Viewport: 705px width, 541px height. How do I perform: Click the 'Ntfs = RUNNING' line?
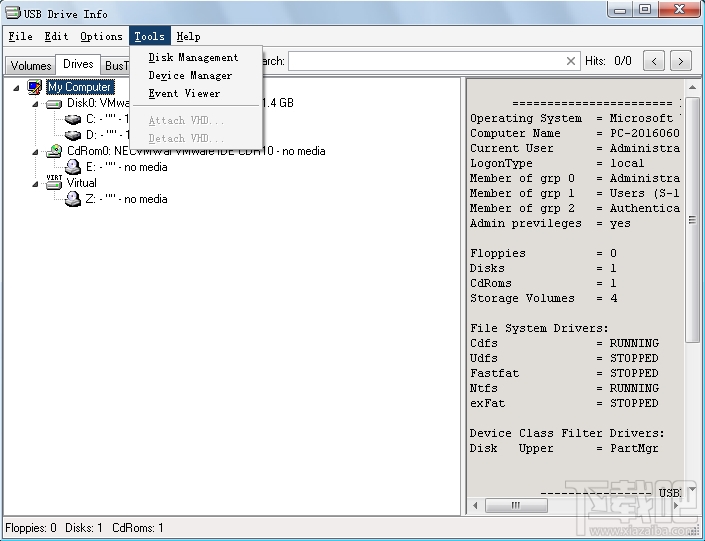pyautogui.click(x=564, y=388)
